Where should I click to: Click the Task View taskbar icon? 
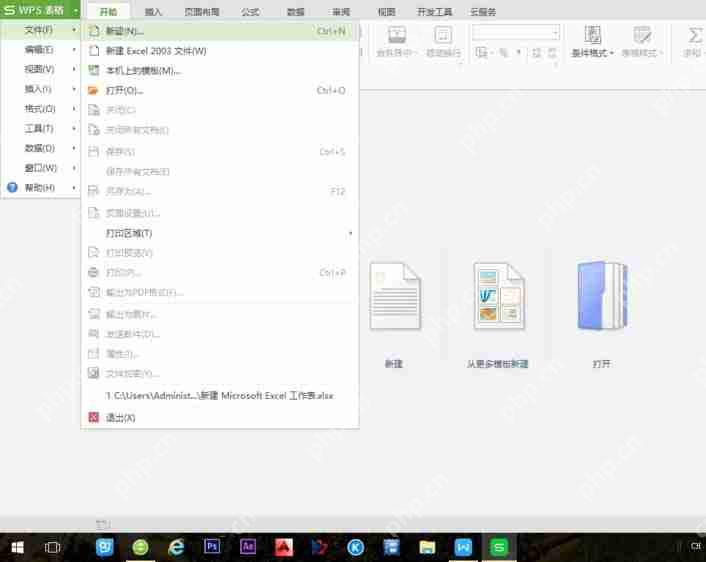52,547
